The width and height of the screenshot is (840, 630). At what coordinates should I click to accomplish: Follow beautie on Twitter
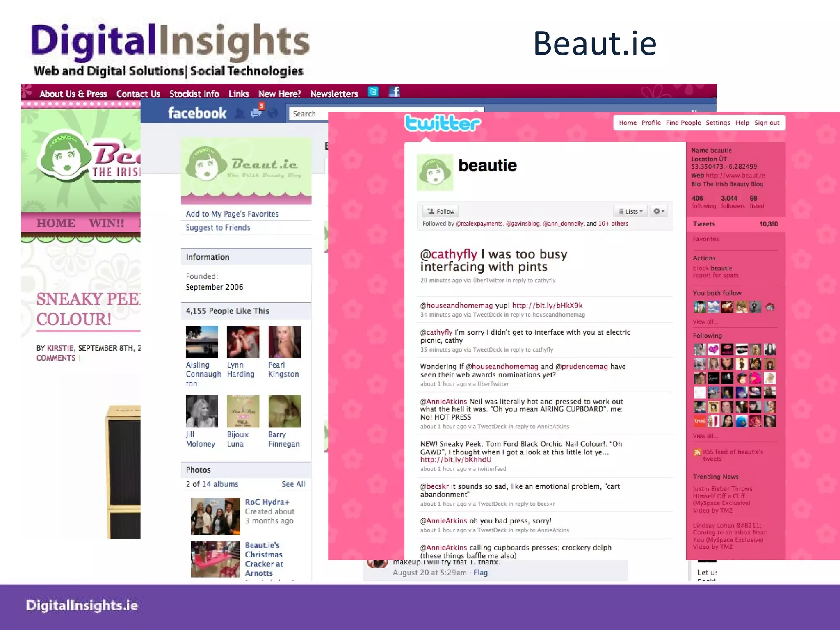coord(441,211)
